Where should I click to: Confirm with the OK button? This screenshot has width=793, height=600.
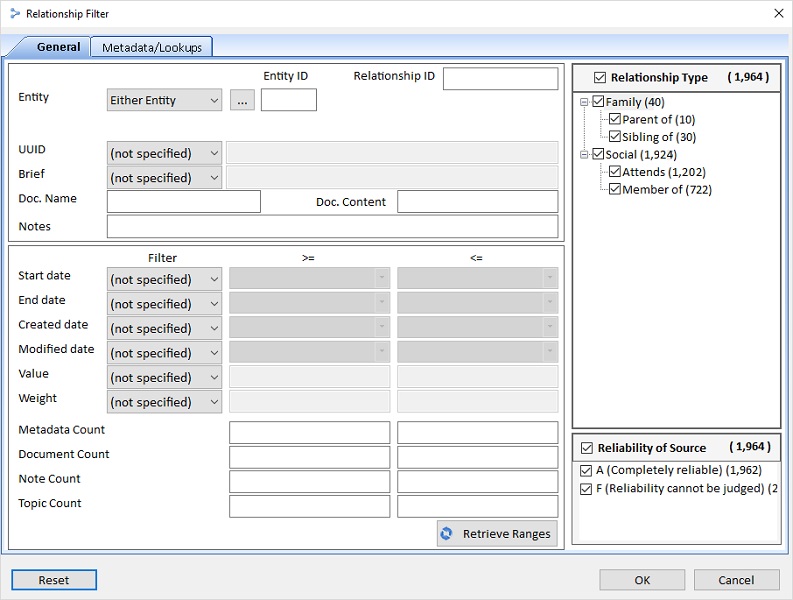tap(642, 580)
